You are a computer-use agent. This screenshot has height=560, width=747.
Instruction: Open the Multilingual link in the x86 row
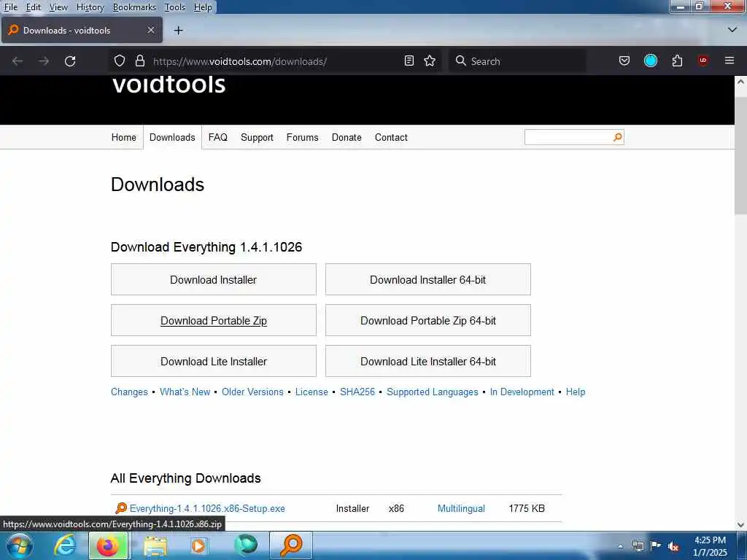click(461, 508)
